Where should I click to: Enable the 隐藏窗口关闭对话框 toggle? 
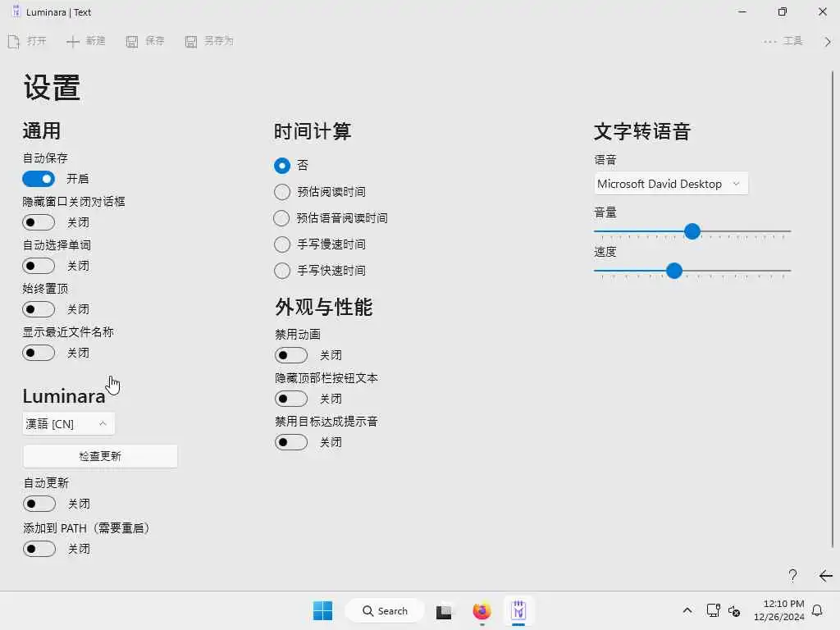click(39, 221)
